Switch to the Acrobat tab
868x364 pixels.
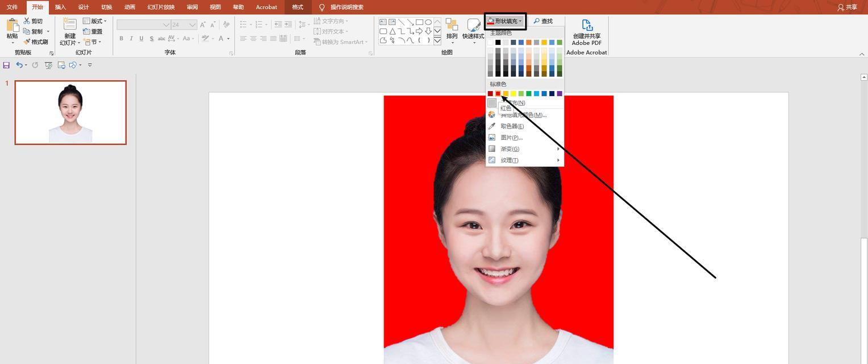pyautogui.click(x=266, y=7)
